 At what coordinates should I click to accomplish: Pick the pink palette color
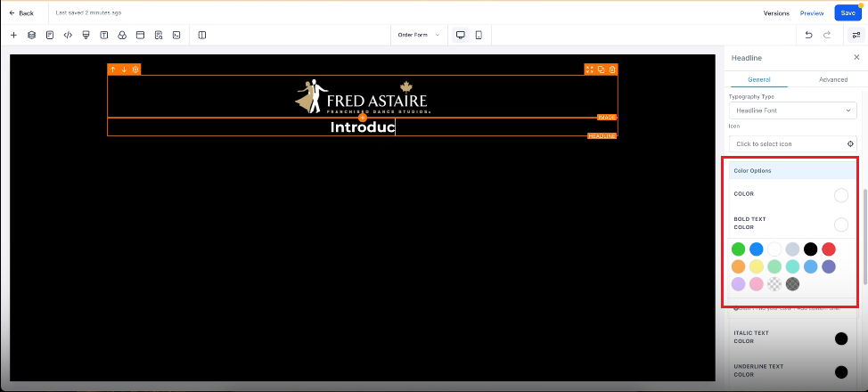[x=757, y=284]
